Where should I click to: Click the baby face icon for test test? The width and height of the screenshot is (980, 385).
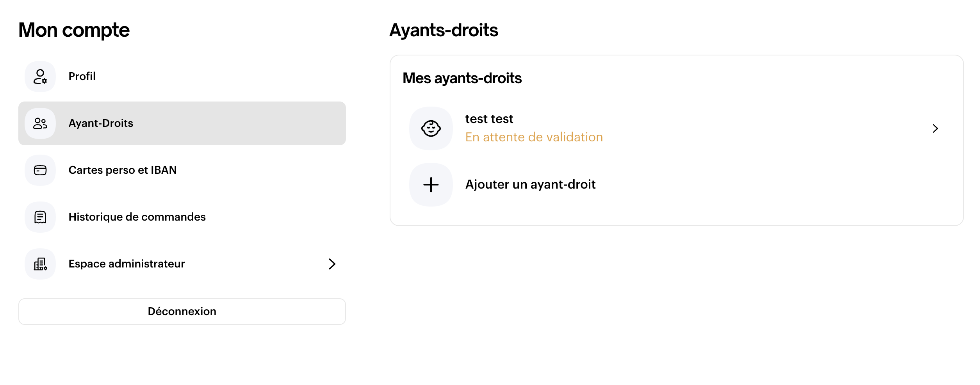pos(431,128)
